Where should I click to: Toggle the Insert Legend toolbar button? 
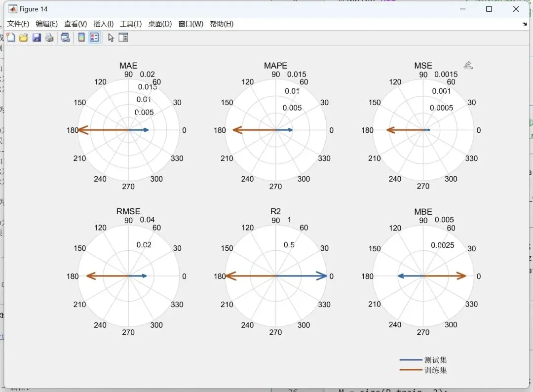point(94,38)
